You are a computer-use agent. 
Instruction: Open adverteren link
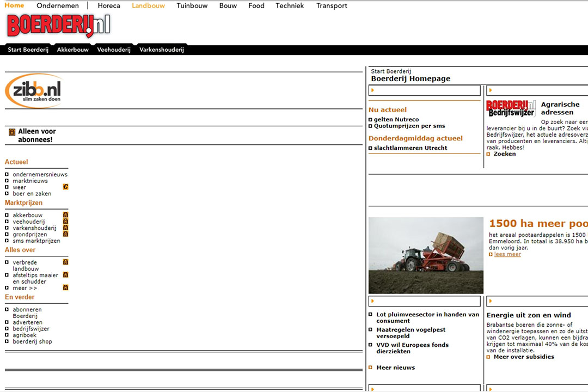pyautogui.click(x=27, y=322)
